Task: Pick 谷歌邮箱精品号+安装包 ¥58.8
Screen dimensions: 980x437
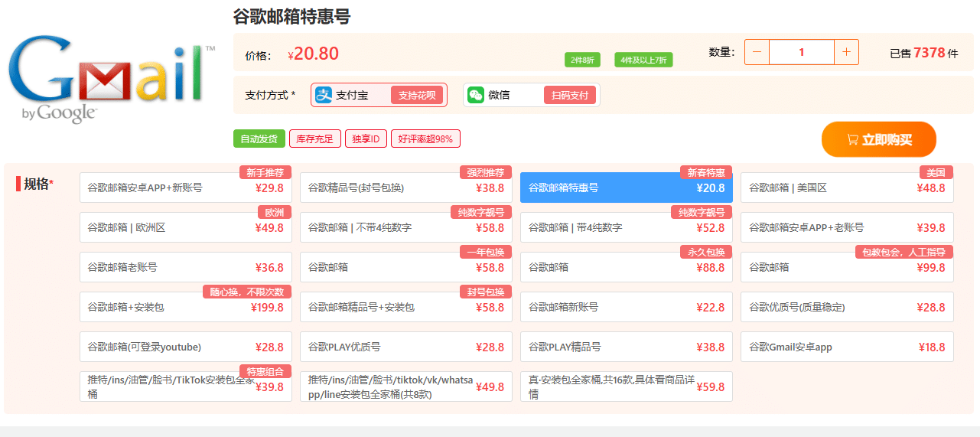Action: point(406,307)
